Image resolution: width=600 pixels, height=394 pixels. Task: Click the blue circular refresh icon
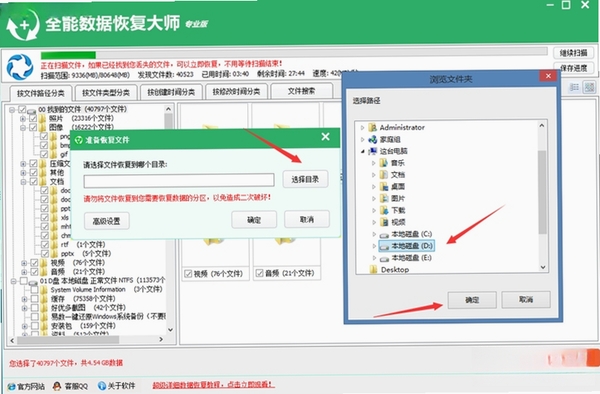tap(20, 67)
